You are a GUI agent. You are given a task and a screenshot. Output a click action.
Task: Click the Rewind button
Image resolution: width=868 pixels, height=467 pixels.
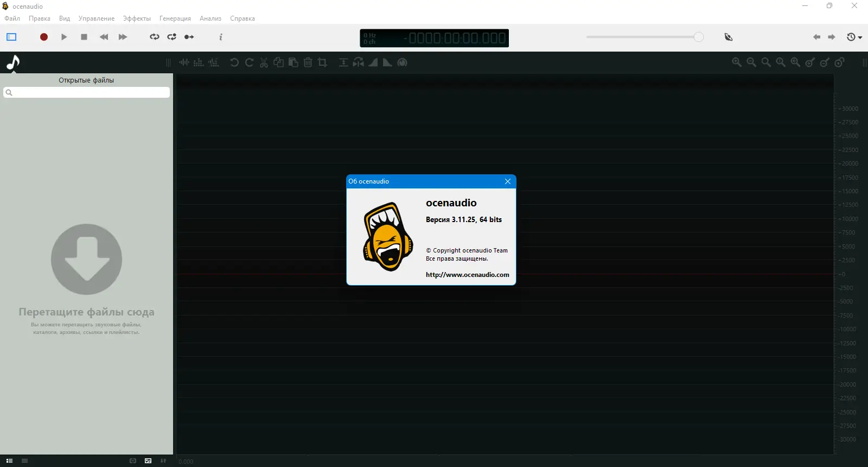[104, 37]
